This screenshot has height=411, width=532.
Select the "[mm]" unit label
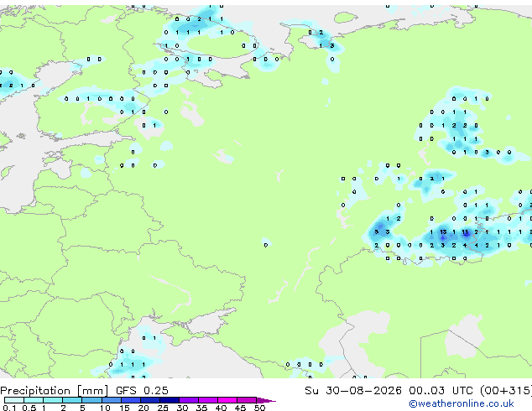click(x=92, y=391)
